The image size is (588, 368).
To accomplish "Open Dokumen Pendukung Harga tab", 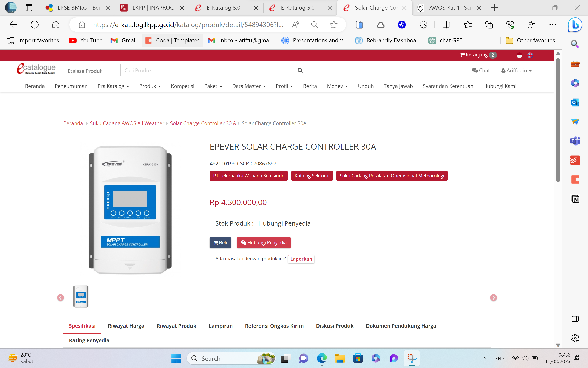I will tap(401, 326).
